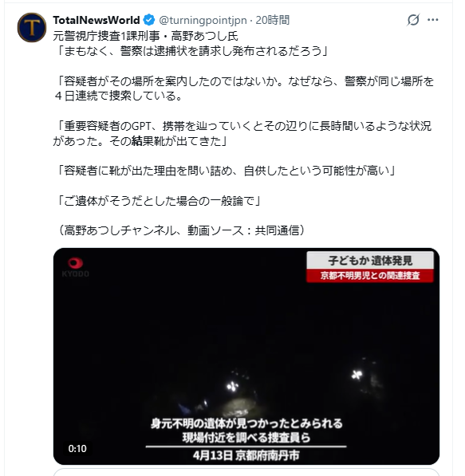Click the 重要容疑者のGPT paragraph text

(x=242, y=133)
